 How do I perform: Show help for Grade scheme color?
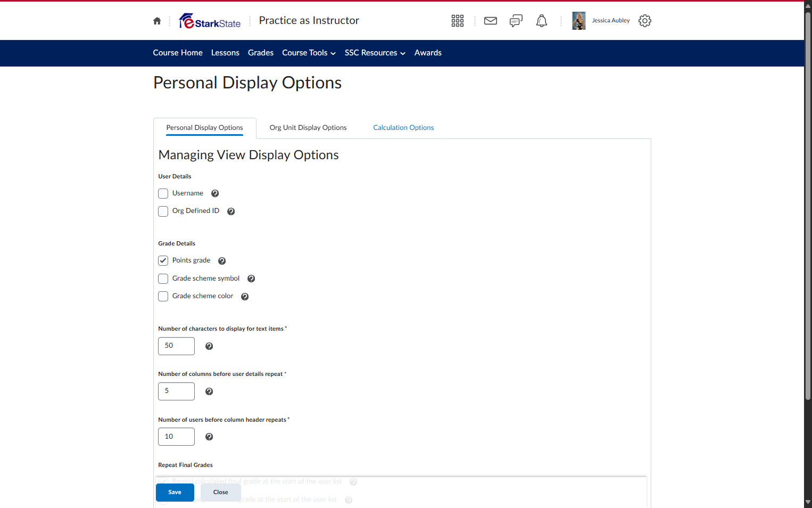point(245,297)
